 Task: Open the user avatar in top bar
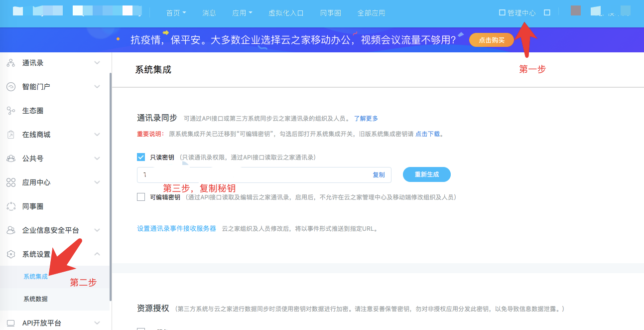click(x=575, y=10)
